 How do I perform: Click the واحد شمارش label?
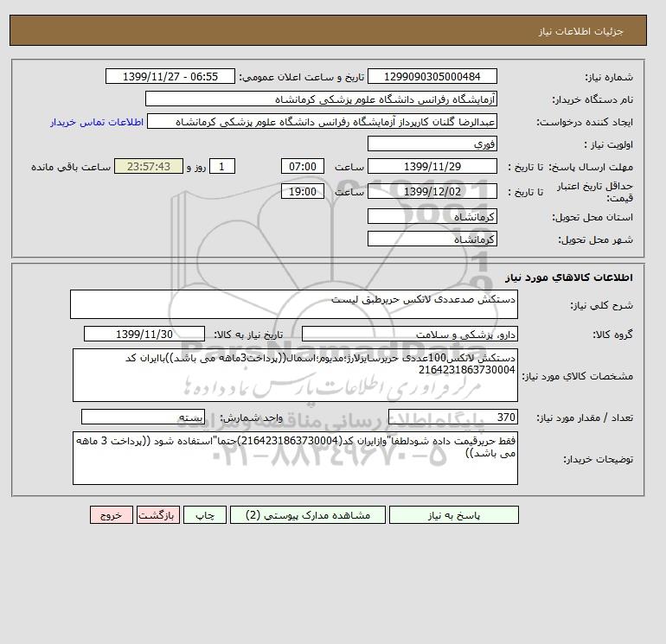click(251, 418)
